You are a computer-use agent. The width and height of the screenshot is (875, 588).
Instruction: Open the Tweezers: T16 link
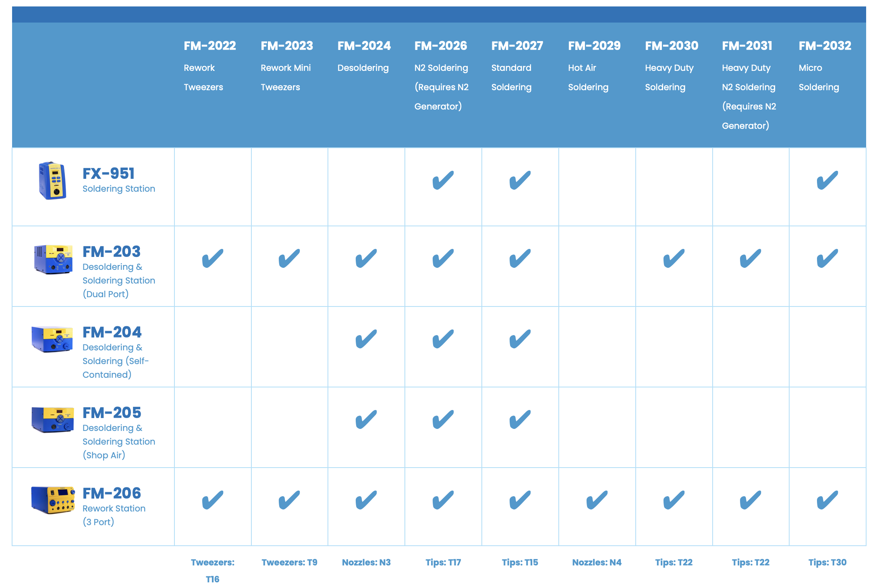click(x=212, y=571)
